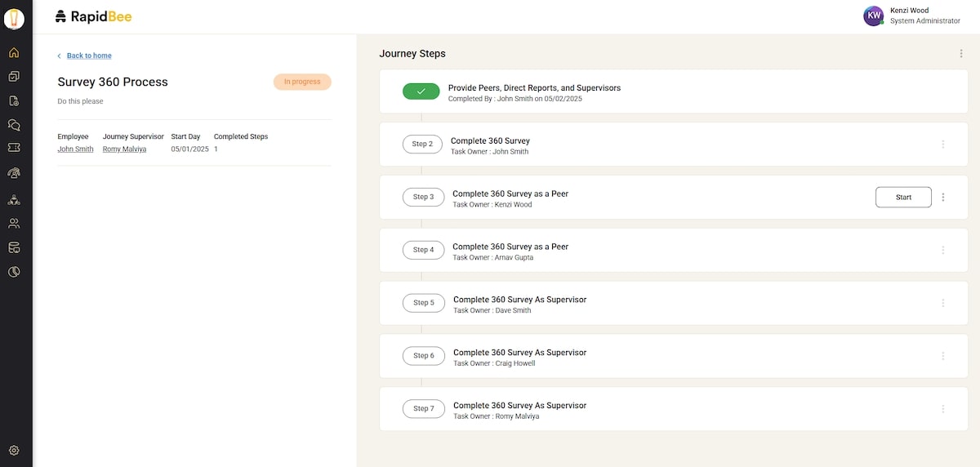
Task: Open the kebab menu for Step 7
Action: click(x=943, y=409)
